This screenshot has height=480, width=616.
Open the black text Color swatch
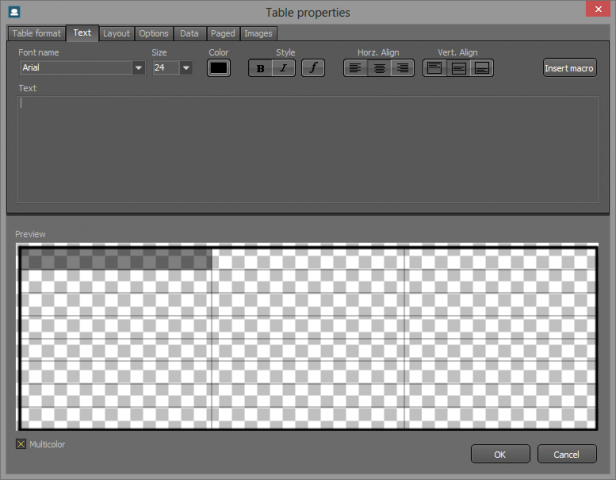tap(219, 68)
